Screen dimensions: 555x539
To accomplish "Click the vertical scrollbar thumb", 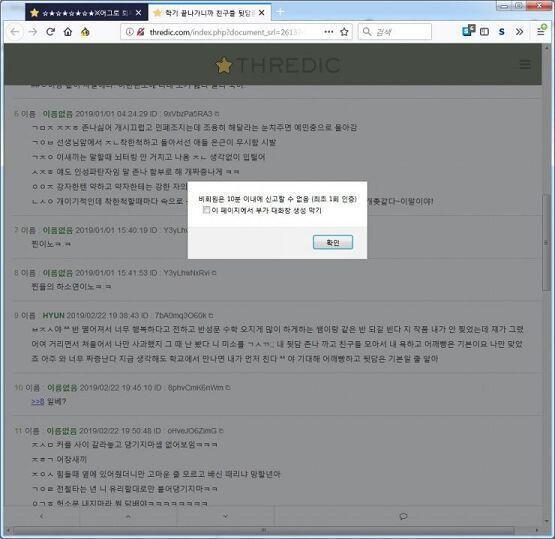I will [545, 243].
